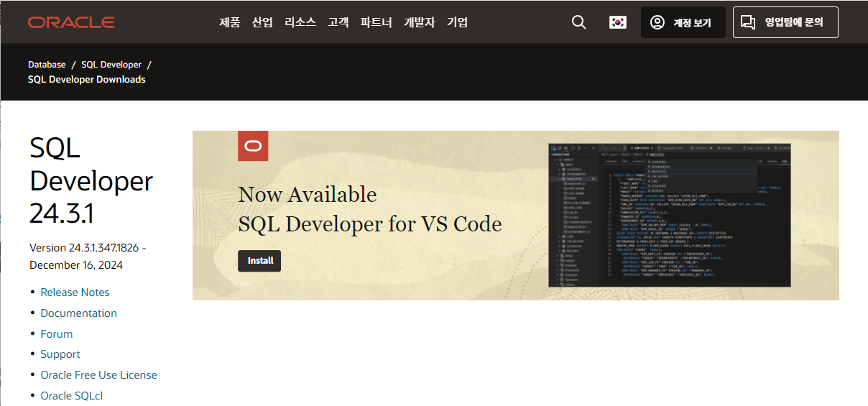Open the Forum link

coord(56,334)
